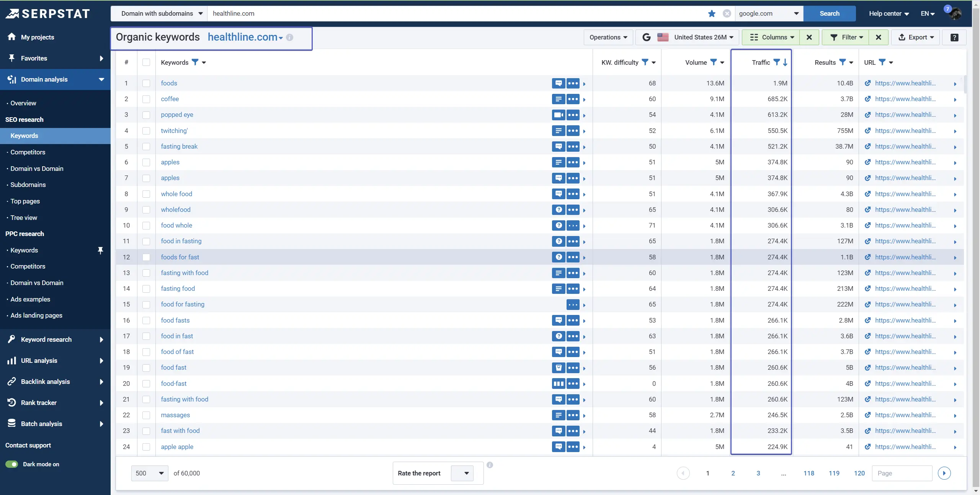980x495 pixels.
Task: Click the Google search engine icon
Action: [646, 37]
